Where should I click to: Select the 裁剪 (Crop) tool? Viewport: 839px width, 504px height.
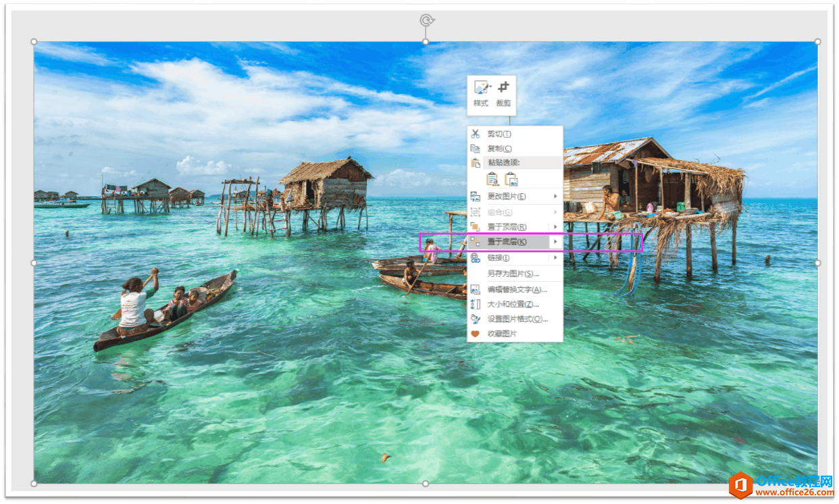(503, 94)
